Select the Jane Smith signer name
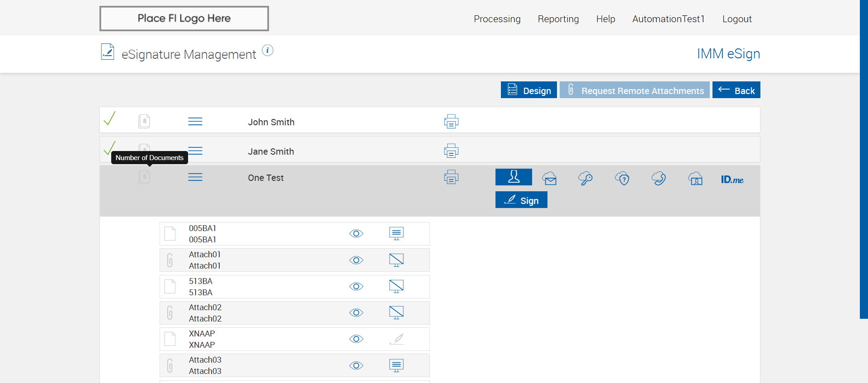Screen dimensions: 868x383 (271, 151)
